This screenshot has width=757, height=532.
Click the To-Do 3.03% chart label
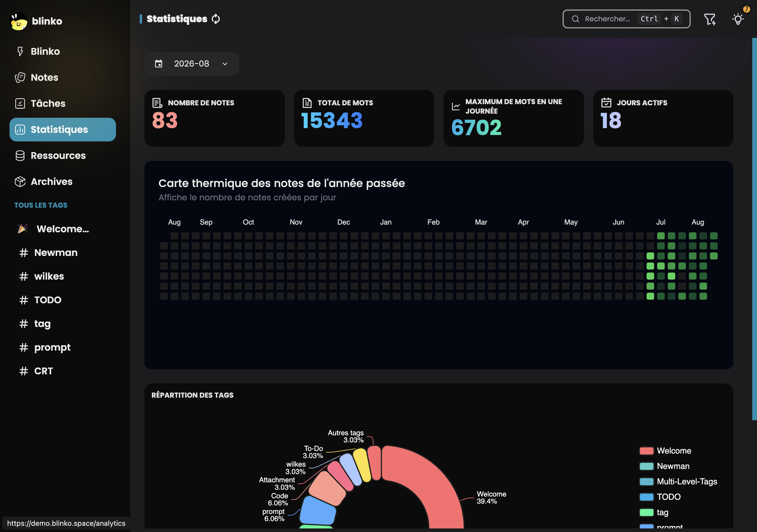(313, 452)
